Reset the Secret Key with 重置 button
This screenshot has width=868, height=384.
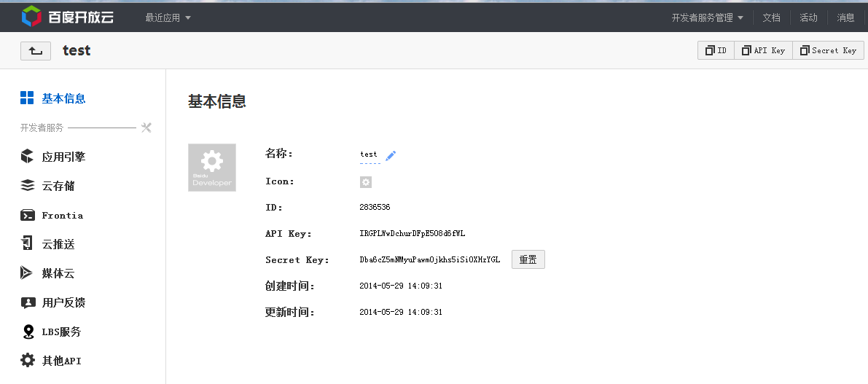[528, 259]
